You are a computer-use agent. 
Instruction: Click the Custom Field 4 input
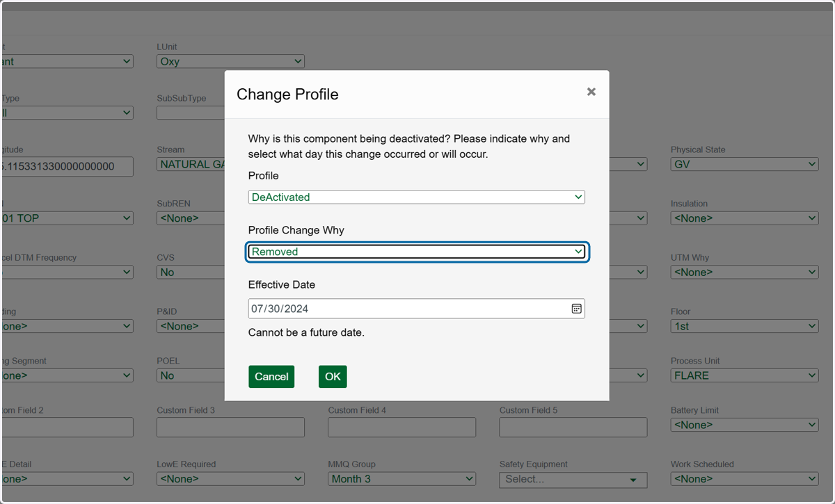coord(401,427)
